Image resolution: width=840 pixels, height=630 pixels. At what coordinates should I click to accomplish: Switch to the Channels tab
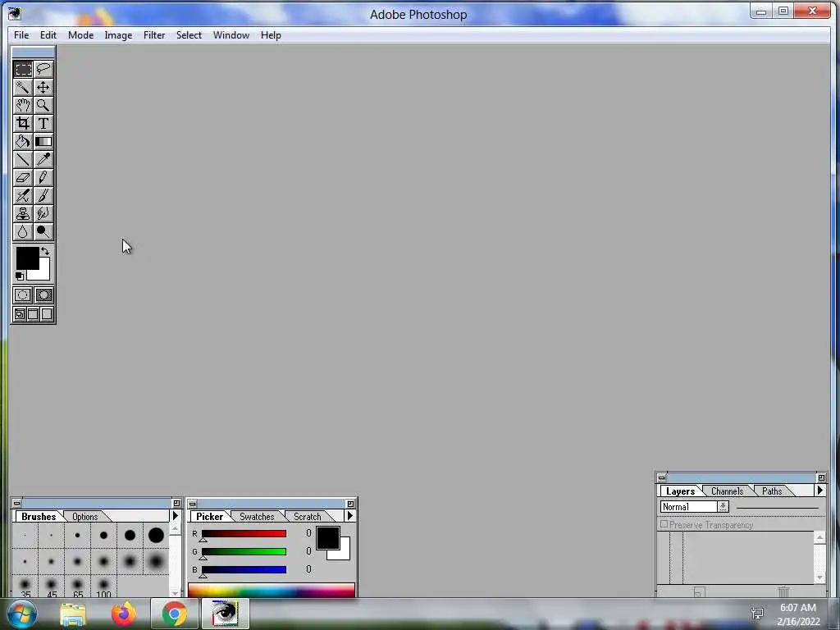[x=727, y=491]
